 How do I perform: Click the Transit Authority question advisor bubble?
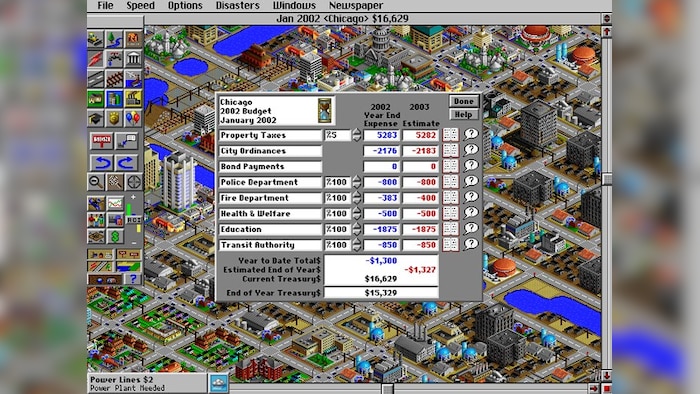tap(471, 244)
